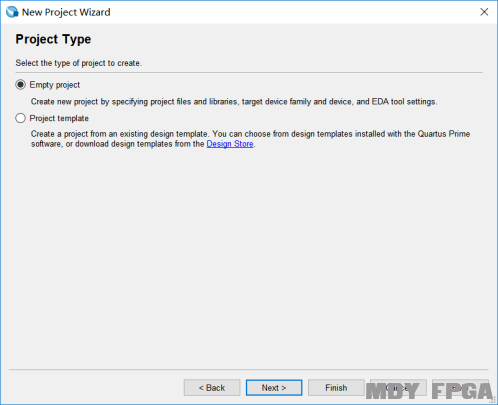Click the 'Project template' label text

59,118
